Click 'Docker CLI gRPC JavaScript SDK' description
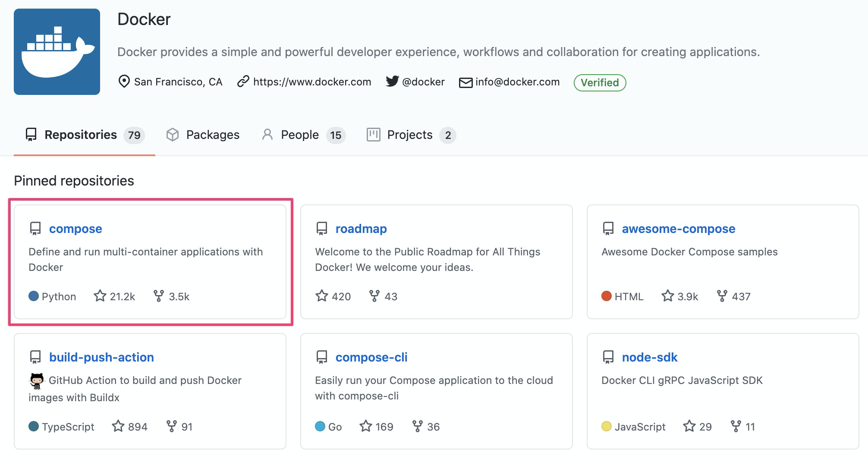 (682, 380)
